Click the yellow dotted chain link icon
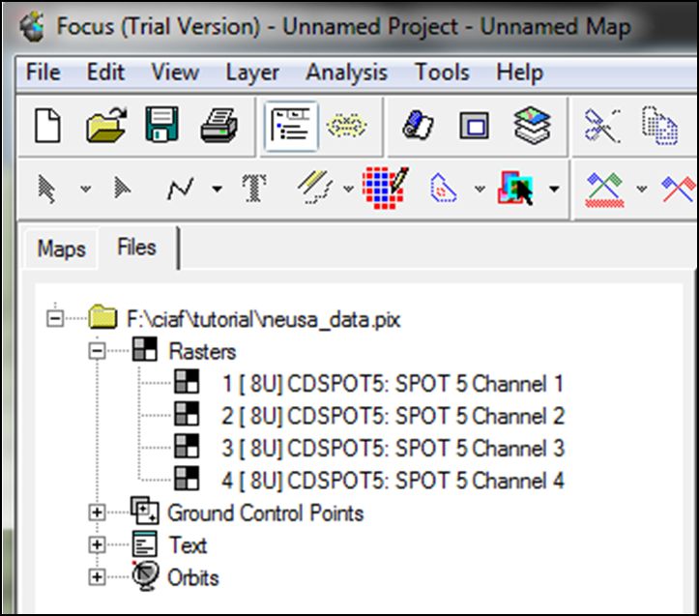The width and height of the screenshot is (699, 616). (x=346, y=126)
